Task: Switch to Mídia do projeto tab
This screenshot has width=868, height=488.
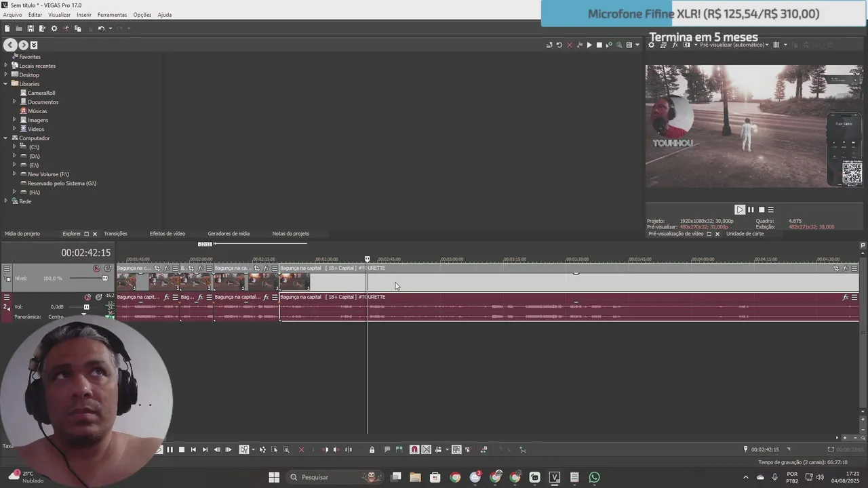Action: coord(22,234)
